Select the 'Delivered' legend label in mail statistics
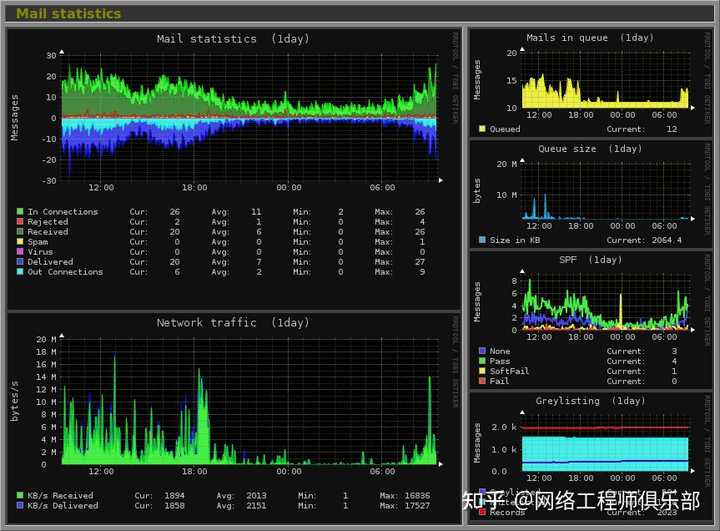The height and width of the screenshot is (531, 720). point(51,262)
